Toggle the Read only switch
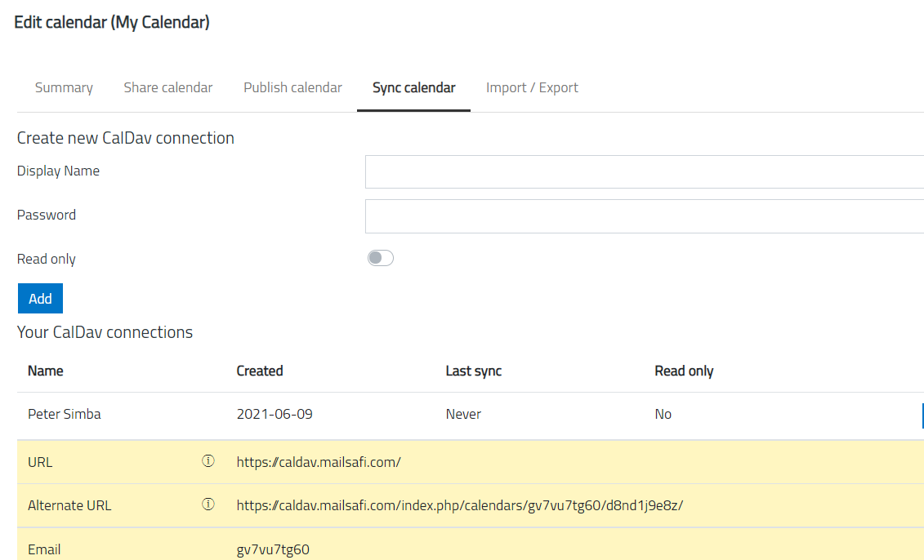Screen dimensions: 924x560 pos(380,259)
